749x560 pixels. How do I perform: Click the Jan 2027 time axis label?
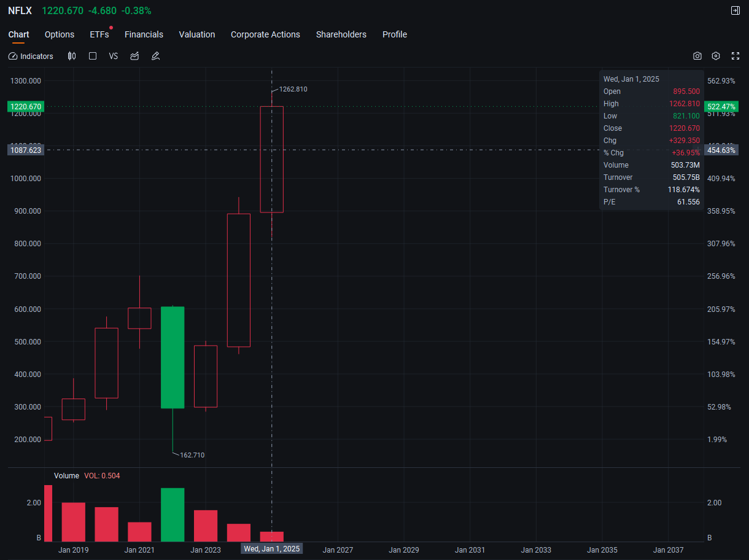[x=338, y=550]
